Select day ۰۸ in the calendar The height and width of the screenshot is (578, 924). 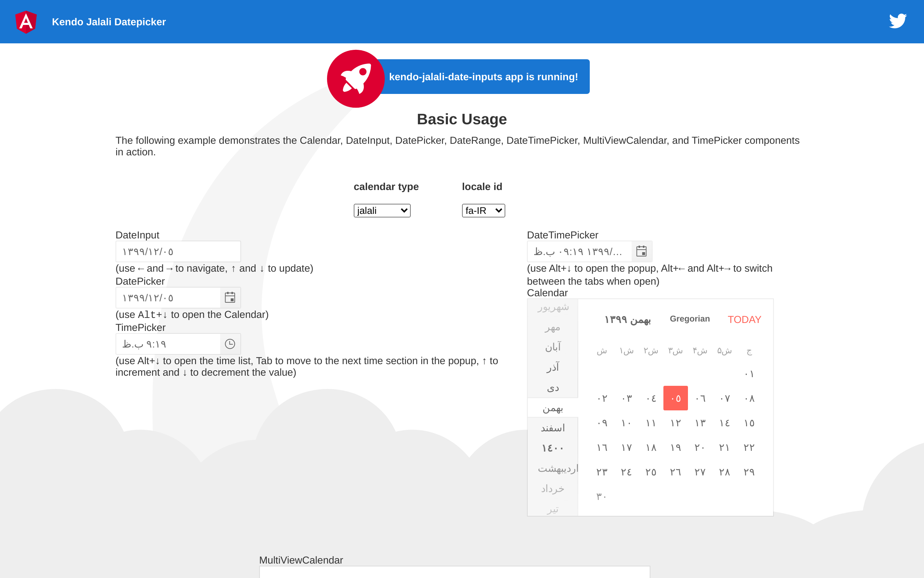point(749,398)
